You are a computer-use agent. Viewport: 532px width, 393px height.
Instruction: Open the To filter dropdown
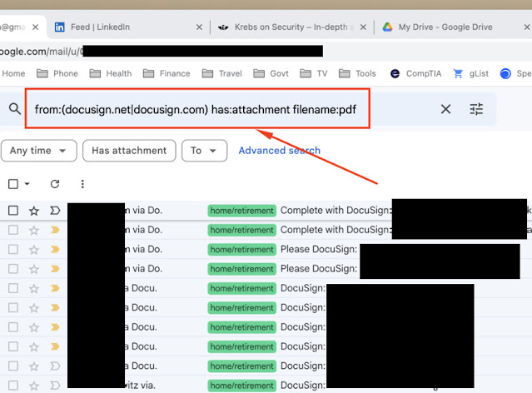coord(204,151)
